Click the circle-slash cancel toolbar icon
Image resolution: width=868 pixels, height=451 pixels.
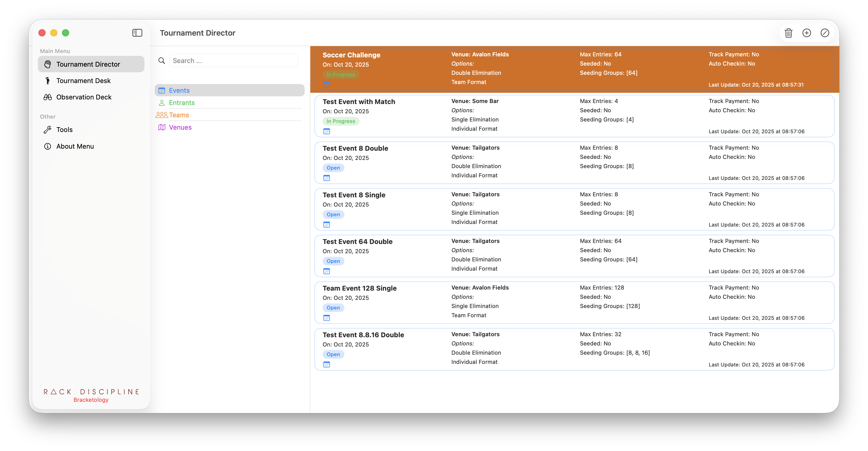[824, 33]
